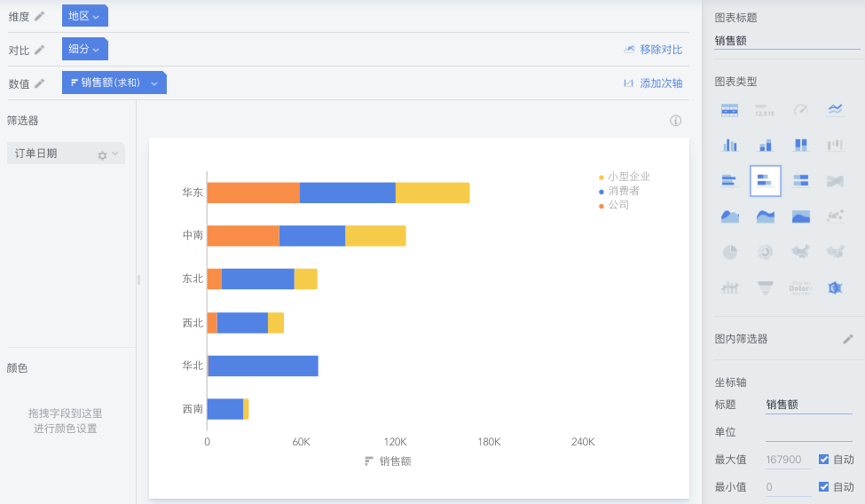Select the scatter plot chart type
Image resolution: width=865 pixels, height=504 pixels.
(835, 216)
